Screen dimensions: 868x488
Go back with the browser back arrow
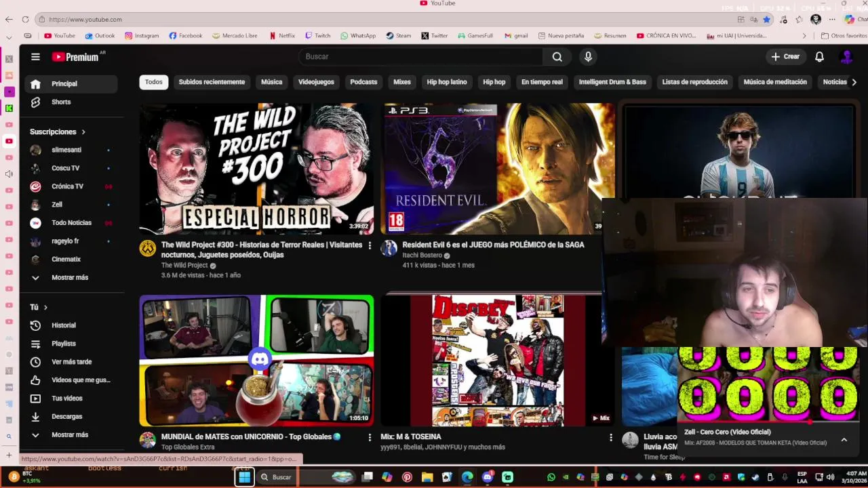tap(9, 19)
